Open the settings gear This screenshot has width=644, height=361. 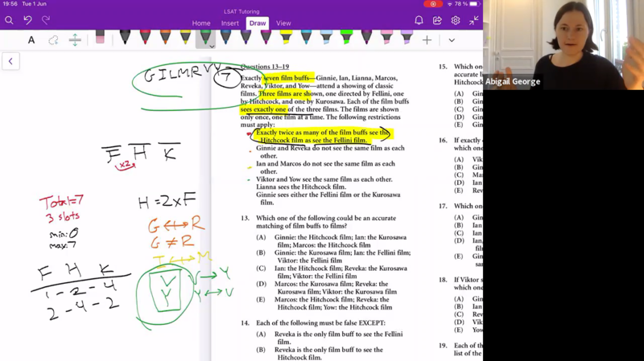click(x=456, y=20)
